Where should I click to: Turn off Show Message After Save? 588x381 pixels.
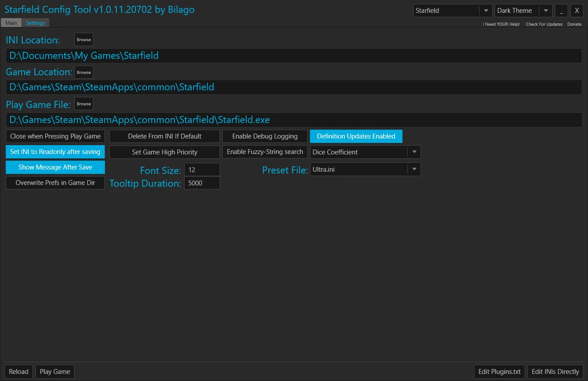tap(55, 167)
